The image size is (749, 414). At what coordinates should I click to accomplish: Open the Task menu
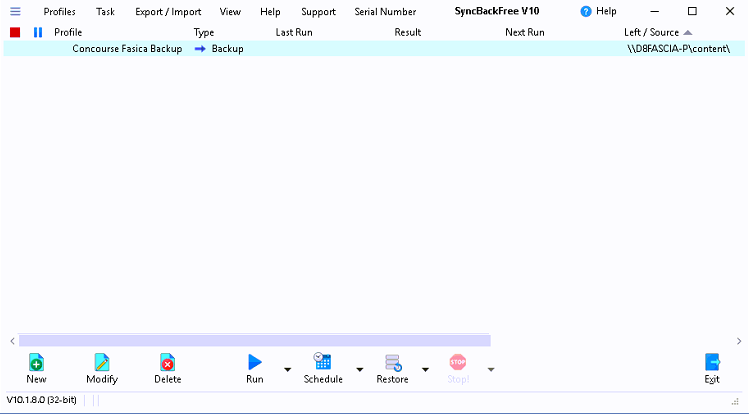click(105, 12)
